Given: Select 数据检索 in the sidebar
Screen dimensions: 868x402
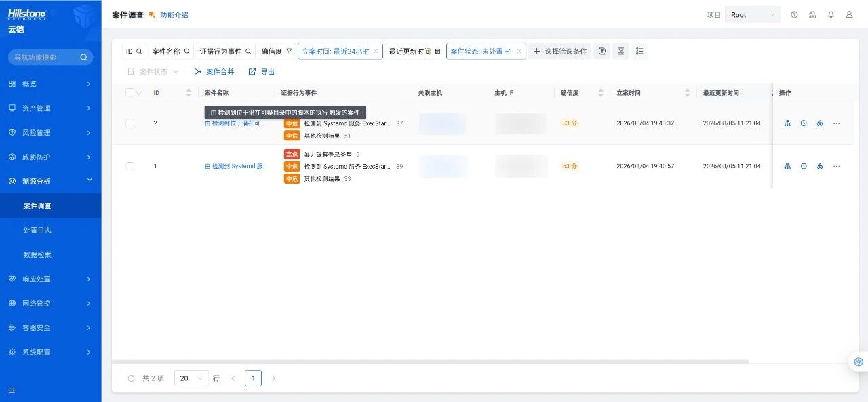Looking at the screenshot, I should point(50,254).
